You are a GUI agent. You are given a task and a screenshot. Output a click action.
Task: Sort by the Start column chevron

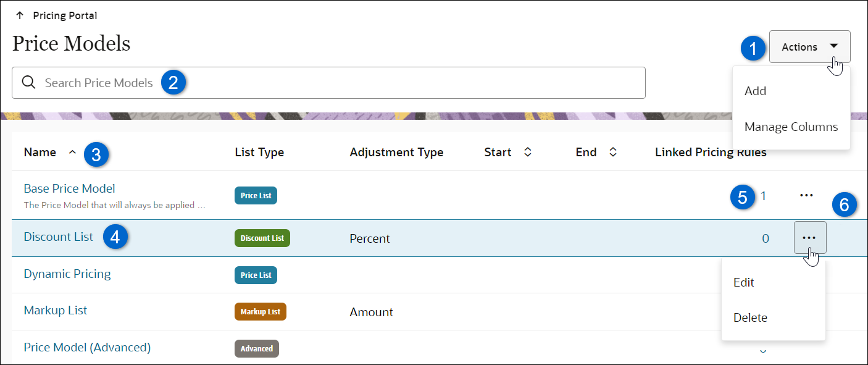(x=527, y=151)
